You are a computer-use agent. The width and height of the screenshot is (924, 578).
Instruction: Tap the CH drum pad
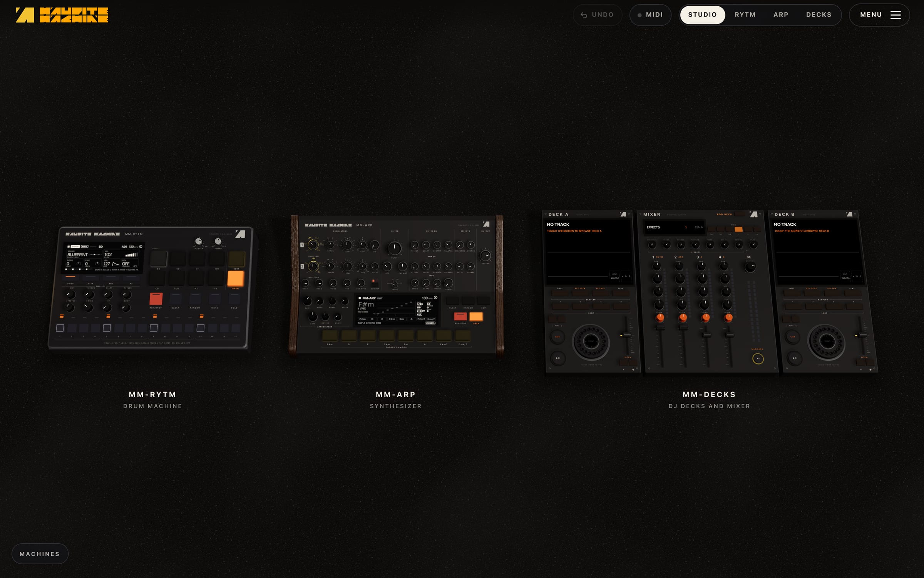click(x=197, y=259)
